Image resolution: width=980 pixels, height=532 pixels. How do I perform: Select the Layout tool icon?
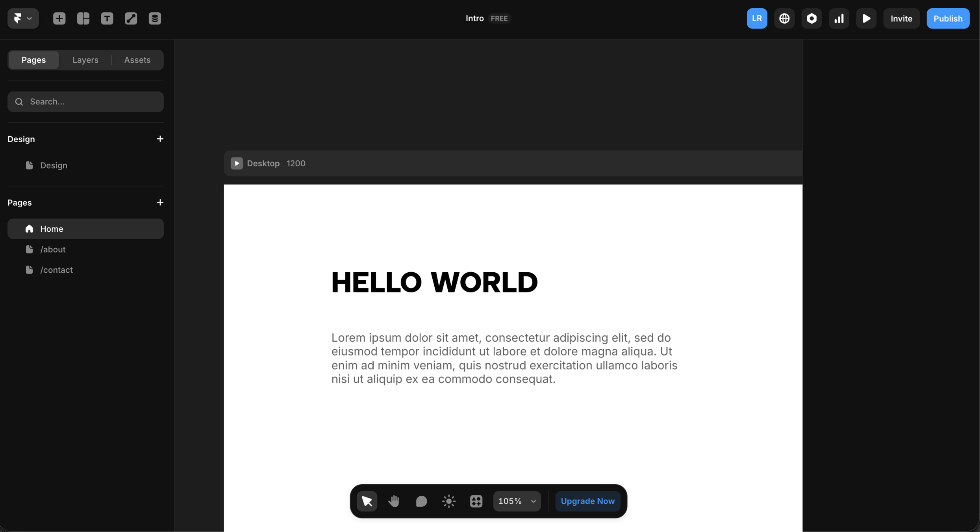(x=83, y=19)
